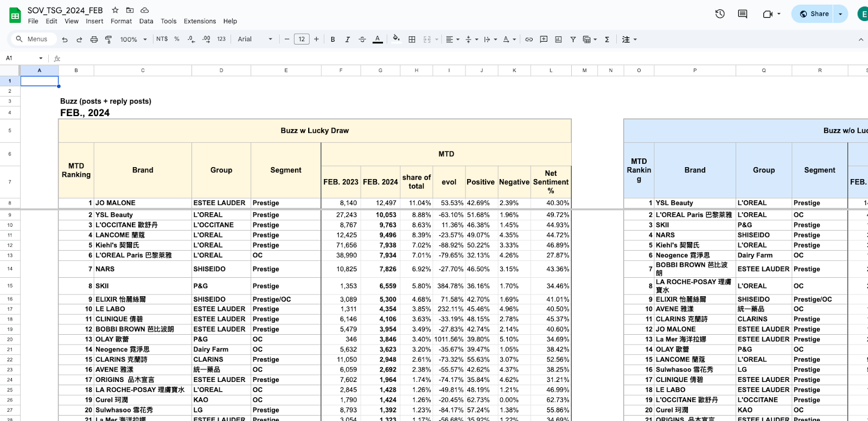Screen dimensions: 868x421
Task: Open the fill color picker
Action: pyautogui.click(x=396, y=39)
